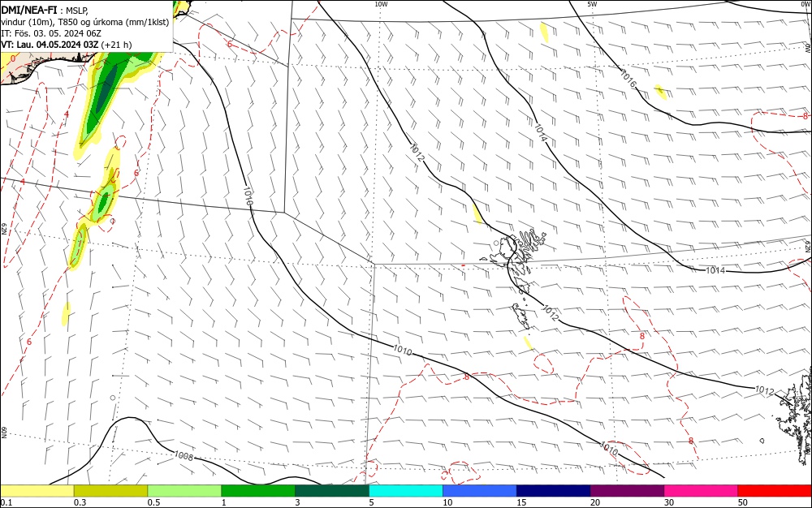Click the red legend color above 50
The width and height of the screenshot is (812, 508).
(x=775, y=491)
